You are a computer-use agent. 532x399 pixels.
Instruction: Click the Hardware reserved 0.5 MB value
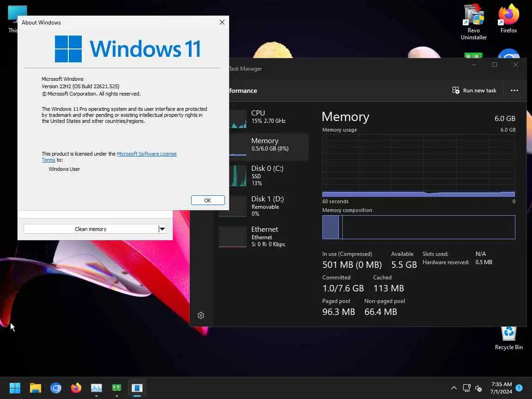point(484,262)
